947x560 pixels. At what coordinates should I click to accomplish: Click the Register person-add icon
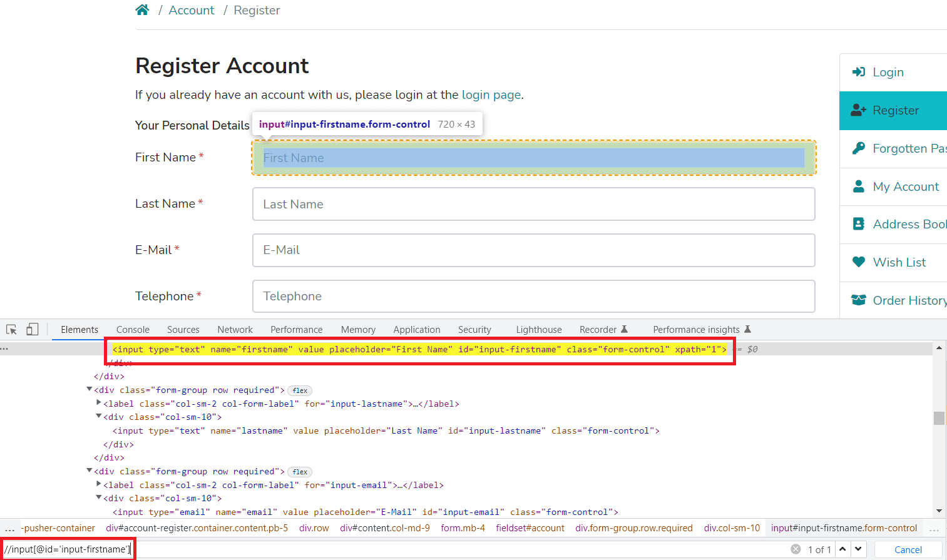click(857, 110)
